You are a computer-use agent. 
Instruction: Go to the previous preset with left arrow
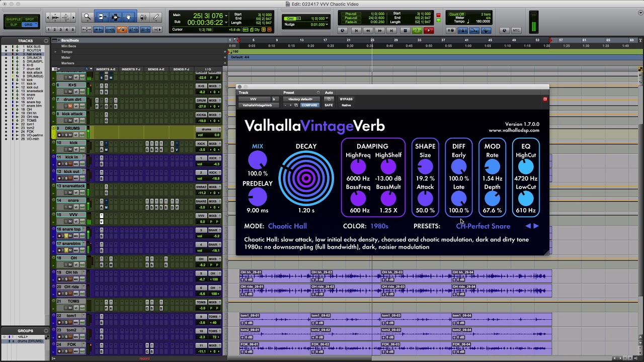coord(528,226)
